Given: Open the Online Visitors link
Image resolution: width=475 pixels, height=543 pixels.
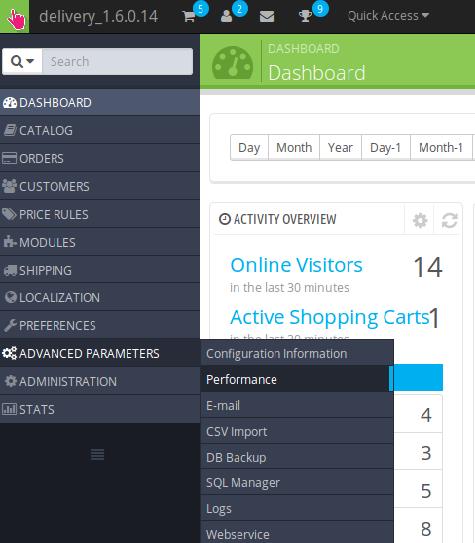Looking at the screenshot, I should pyautogui.click(x=296, y=265).
